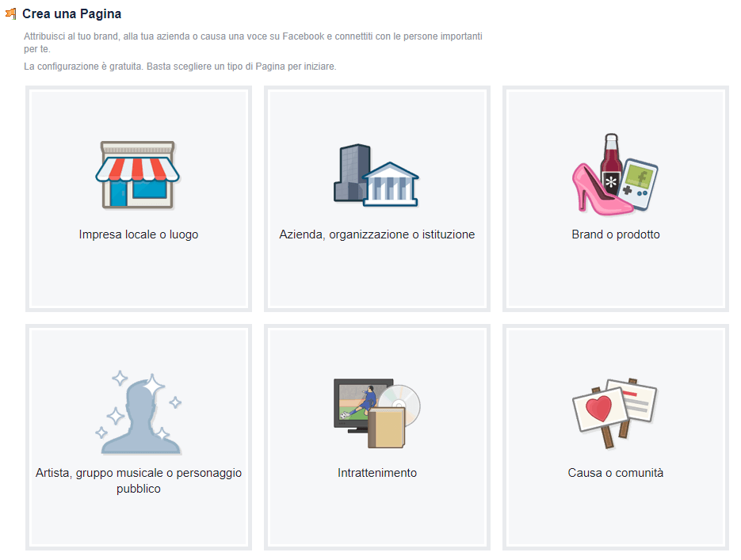Click the Crea una Pagina heading
741x560 pixels.
pyautogui.click(x=71, y=14)
